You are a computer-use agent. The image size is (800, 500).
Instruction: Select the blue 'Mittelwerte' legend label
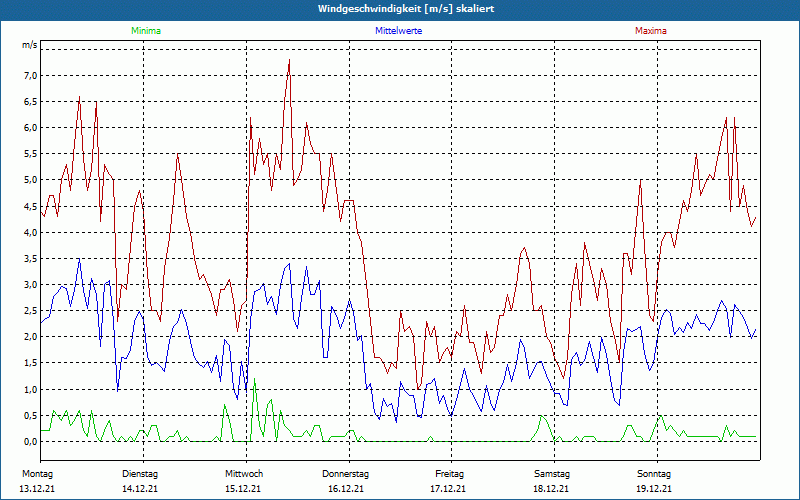click(x=398, y=31)
